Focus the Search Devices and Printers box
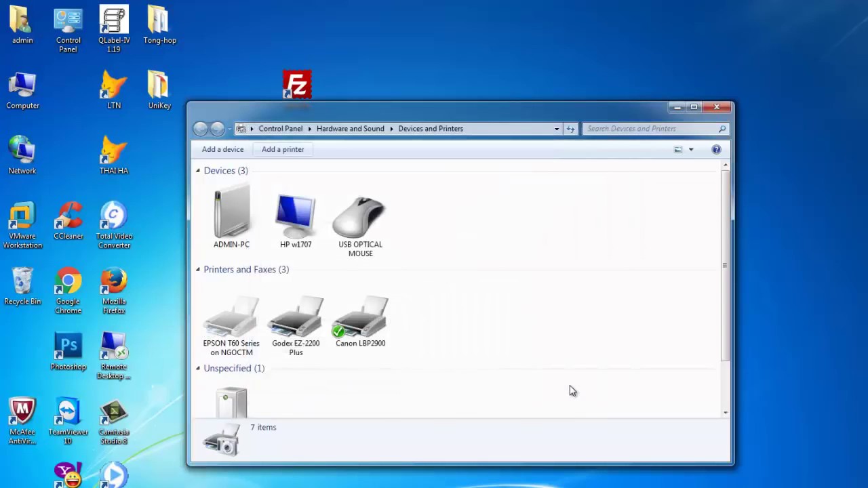 click(x=651, y=129)
